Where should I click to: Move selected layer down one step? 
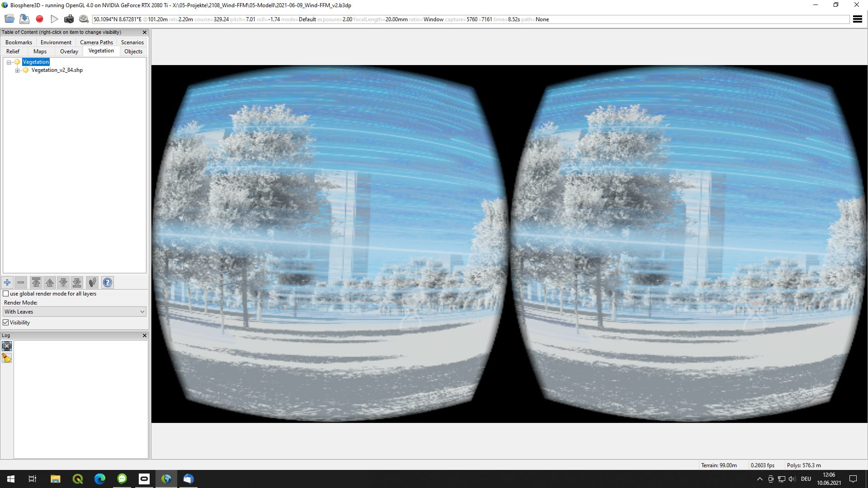(x=63, y=282)
